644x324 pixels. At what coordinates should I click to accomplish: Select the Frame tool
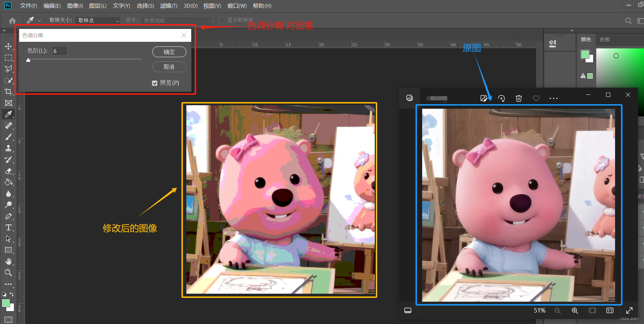[x=8, y=103]
